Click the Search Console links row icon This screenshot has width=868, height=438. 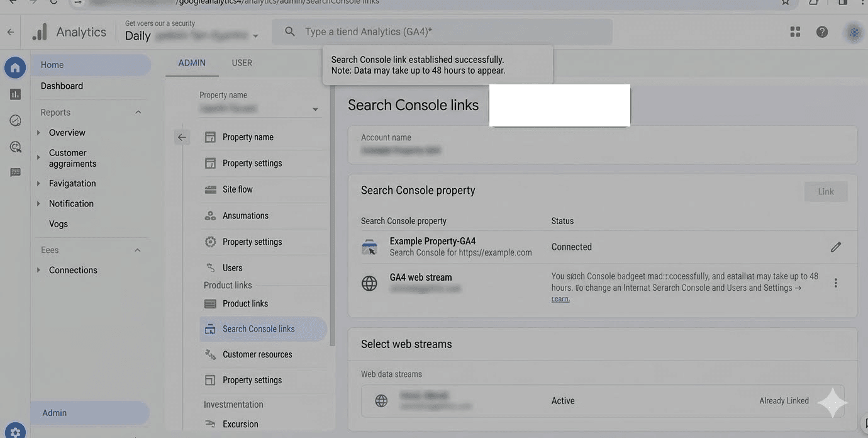pyautogui.click(x=211, y=329)
